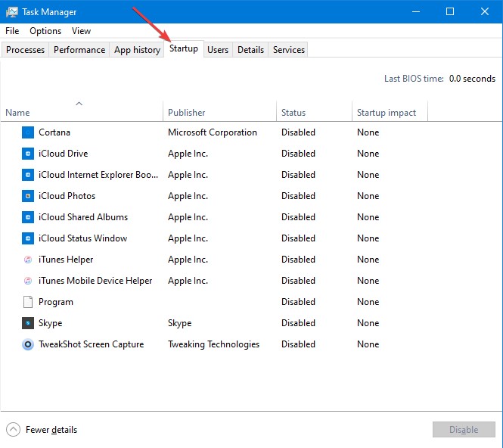Switch to the Performance tab
Viewport: 503px width, 448px height.
(x=79, y=50)
